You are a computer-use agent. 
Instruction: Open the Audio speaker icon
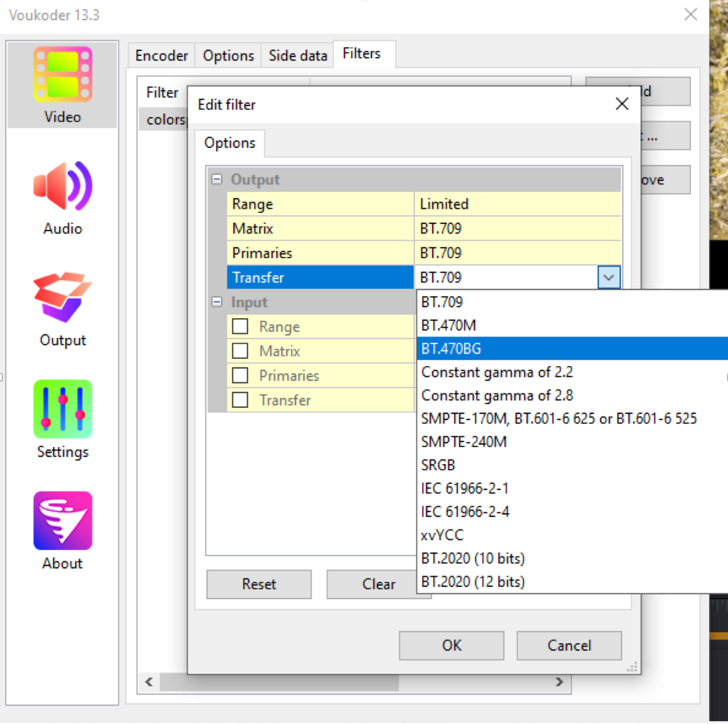63,186
